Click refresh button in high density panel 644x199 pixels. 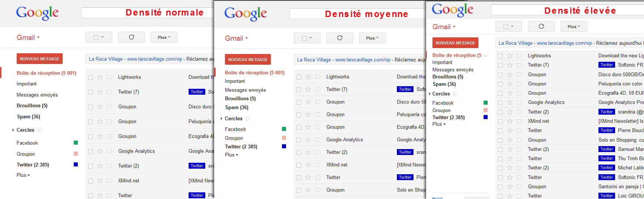pos(541,26)
